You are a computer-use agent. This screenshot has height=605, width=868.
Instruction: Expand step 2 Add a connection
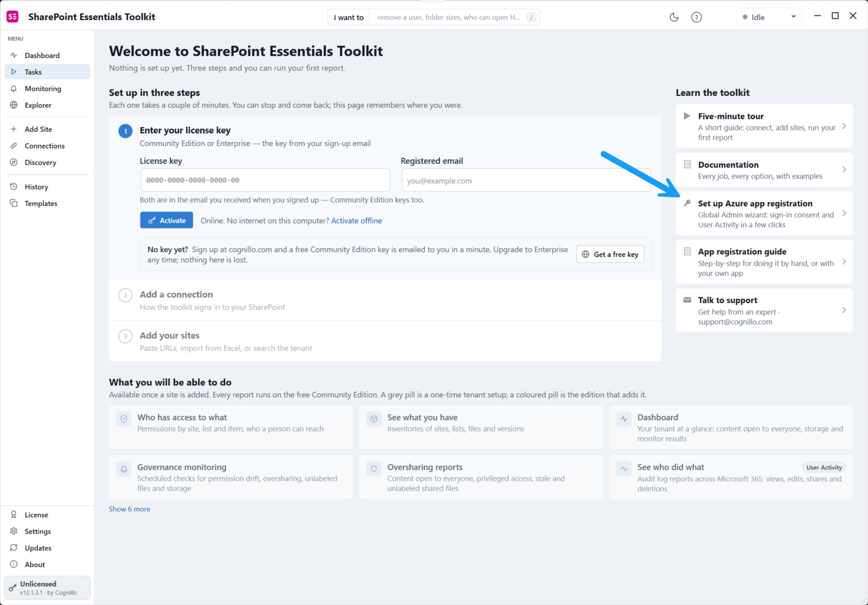click(385, 300)
